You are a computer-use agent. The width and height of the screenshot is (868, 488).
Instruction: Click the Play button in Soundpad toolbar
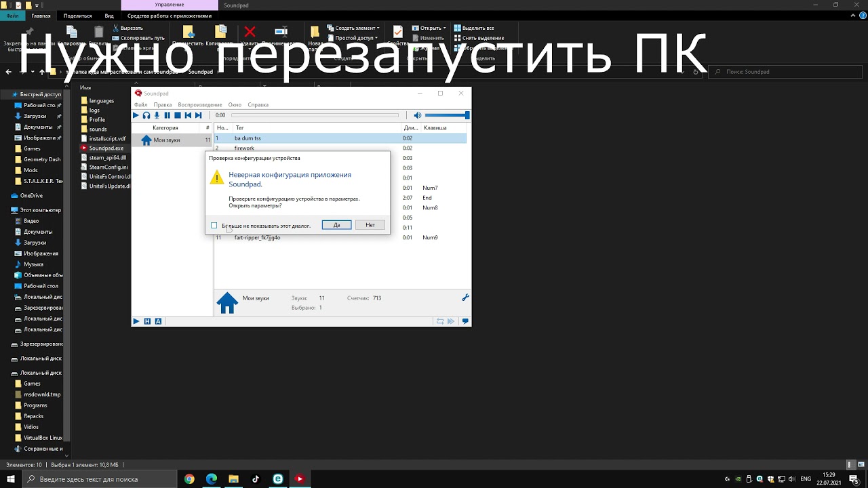click(136, 115)
